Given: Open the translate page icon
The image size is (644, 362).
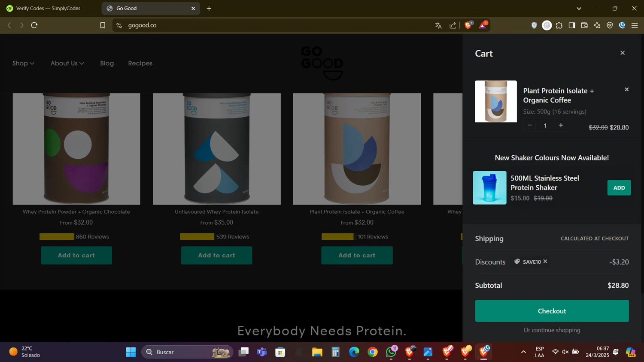Looking at the screenshot, I should click(438, 25).
